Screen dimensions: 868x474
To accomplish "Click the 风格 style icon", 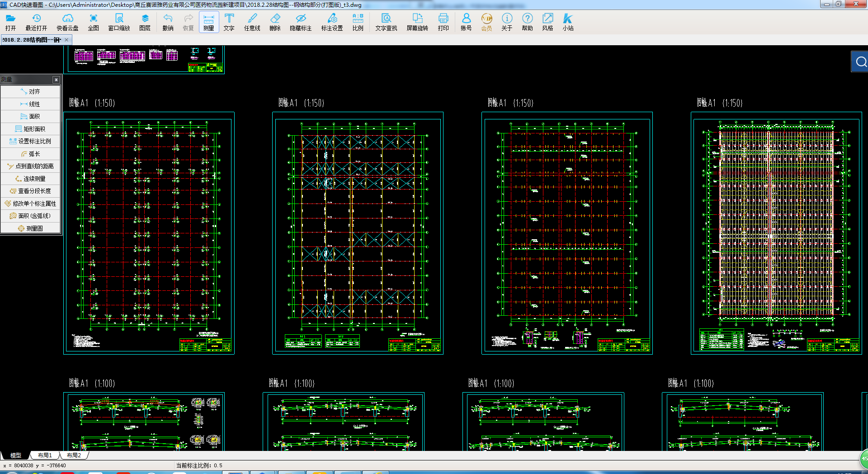I will 547,22.
